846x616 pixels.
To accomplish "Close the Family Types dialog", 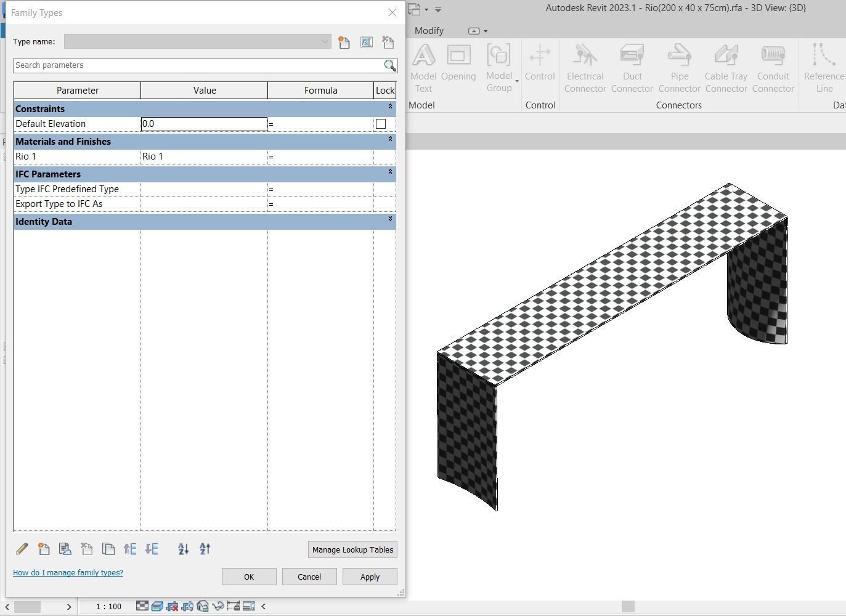I will coord(392,12).
